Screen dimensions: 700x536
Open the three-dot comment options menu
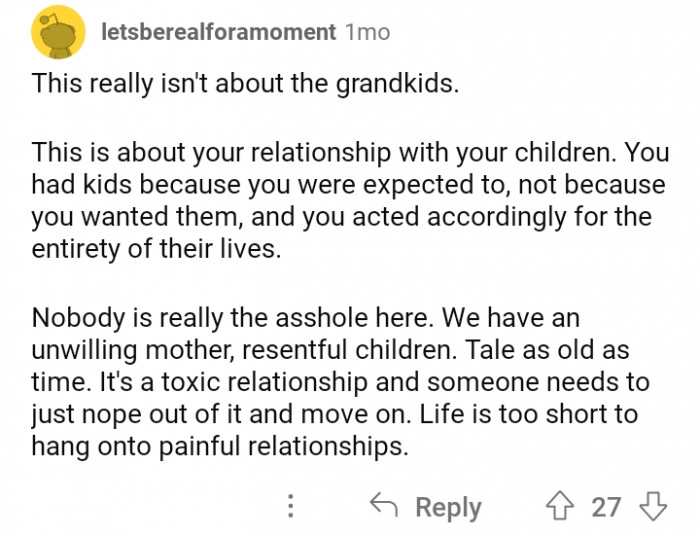(291, 506)
